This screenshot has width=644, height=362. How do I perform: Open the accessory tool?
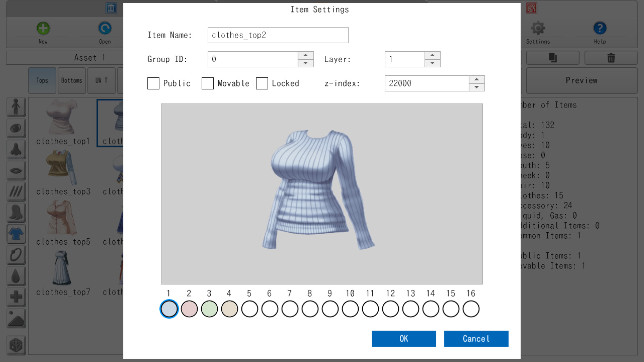[x=16, y=255]
